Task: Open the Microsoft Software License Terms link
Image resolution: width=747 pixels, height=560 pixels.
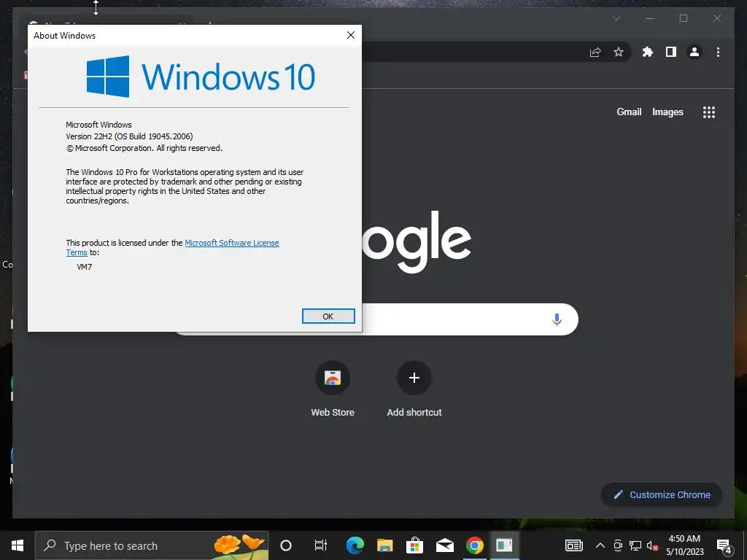Action: (231, 243)
